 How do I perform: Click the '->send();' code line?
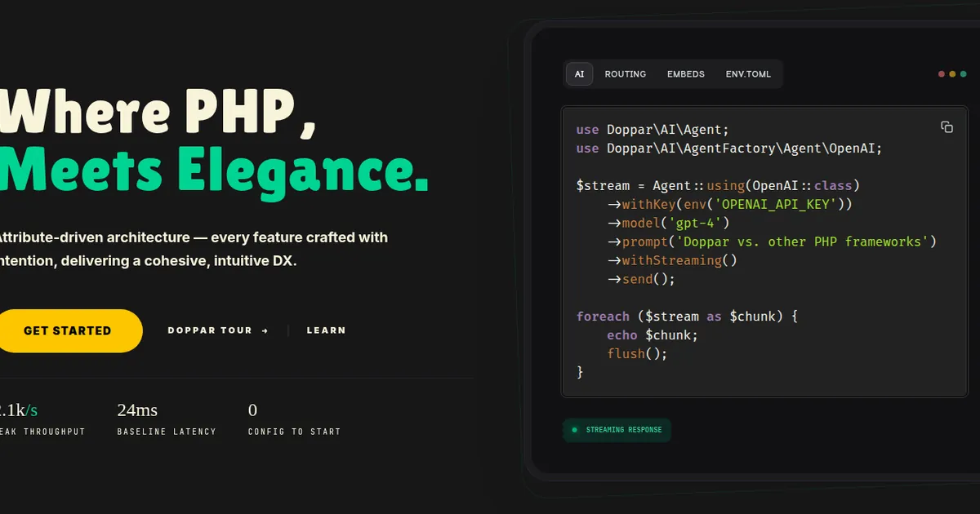641,279
